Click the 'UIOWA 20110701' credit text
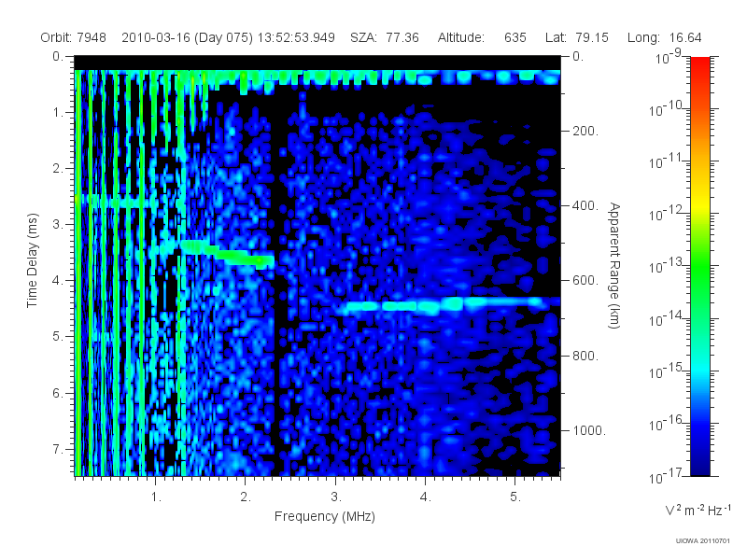 [x=703, y=541]
